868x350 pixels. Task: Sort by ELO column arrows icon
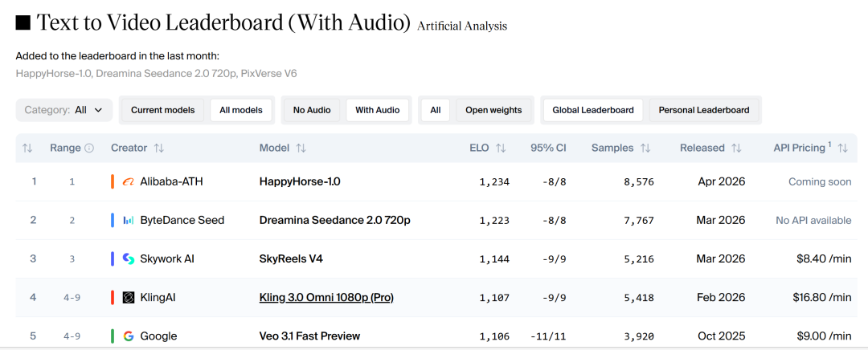[x=501, y=149]
